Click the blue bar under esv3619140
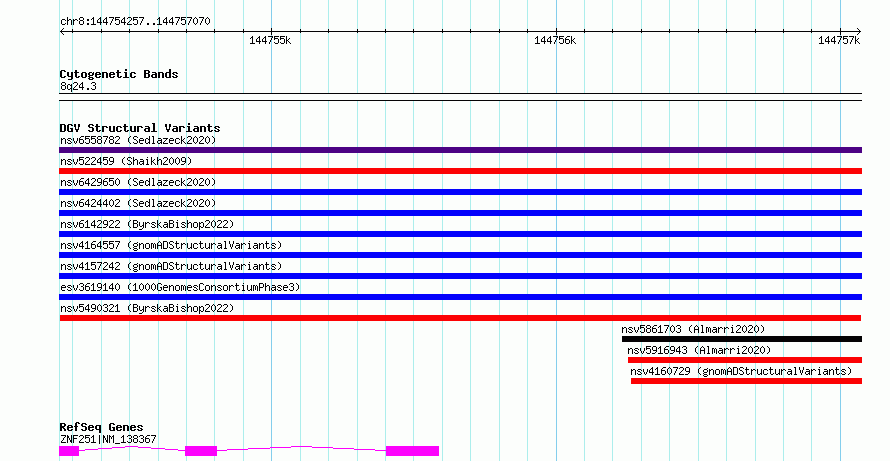Screen dimensions: 890x461 (x=460, y=297)
